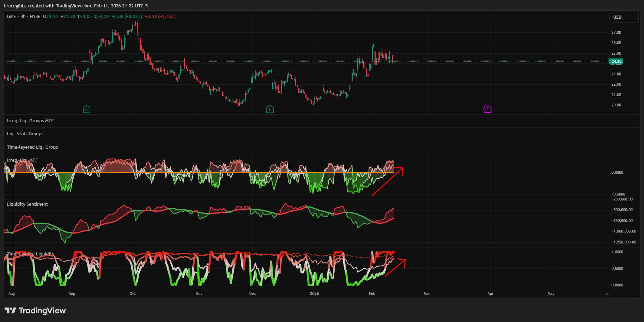Select the red arrow on Time-layered Liquidity pane
This screenshot has height=322, width=644.
[x=395, y=268]
